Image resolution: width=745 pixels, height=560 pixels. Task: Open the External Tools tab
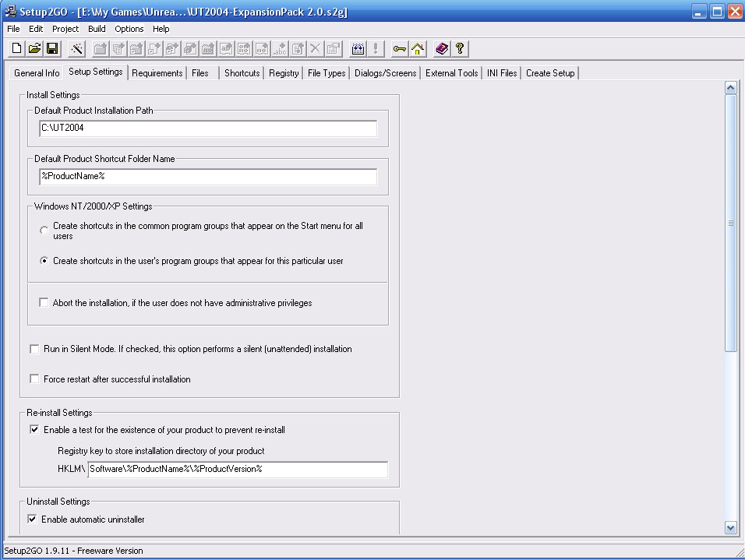(451, 73)
